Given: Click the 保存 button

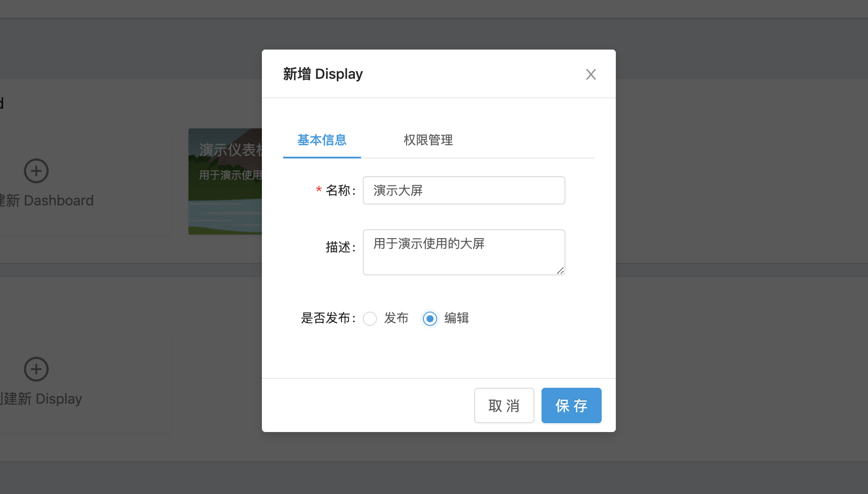Looking at the screenshot, I should [571, 405].
